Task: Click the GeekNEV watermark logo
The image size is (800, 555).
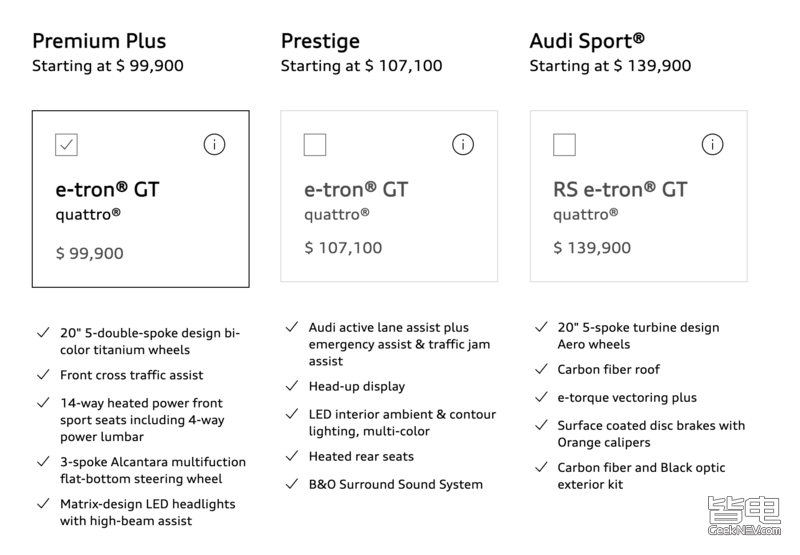Action: click(744, 516)
